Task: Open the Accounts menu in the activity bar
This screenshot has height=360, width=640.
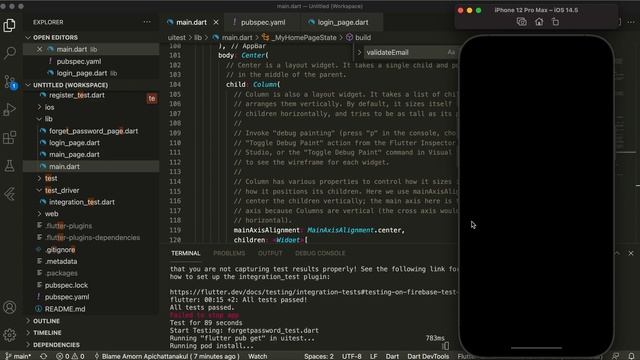Action: [x=9, y=307]
